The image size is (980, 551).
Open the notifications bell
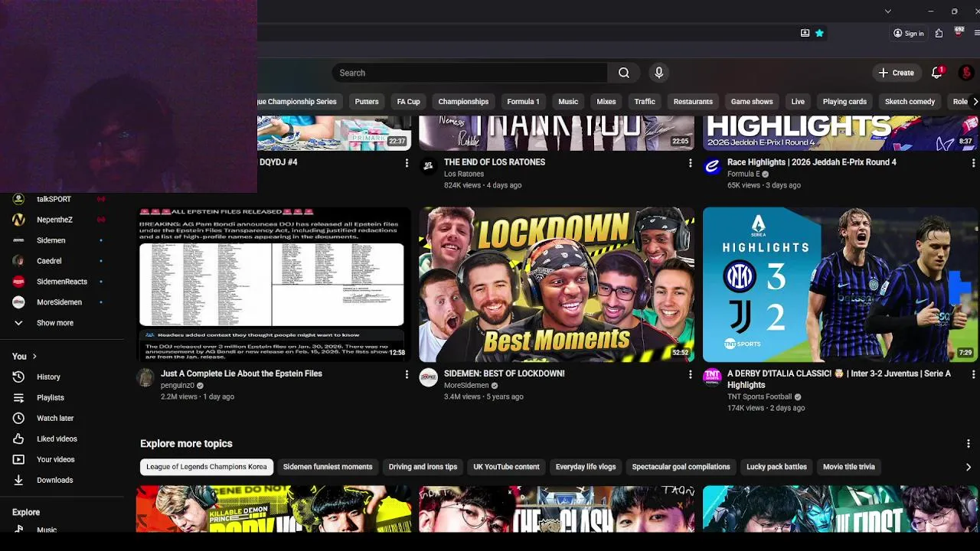tap(936, 73)
